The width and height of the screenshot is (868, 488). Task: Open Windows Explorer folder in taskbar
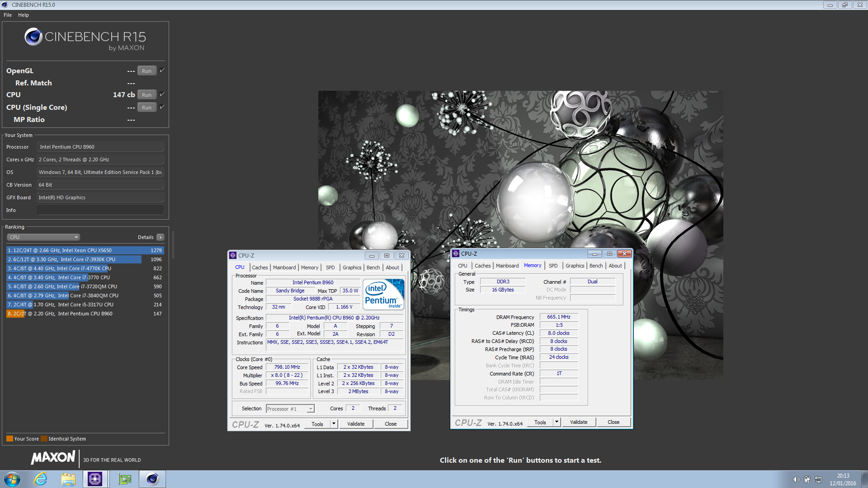[68, 479]
